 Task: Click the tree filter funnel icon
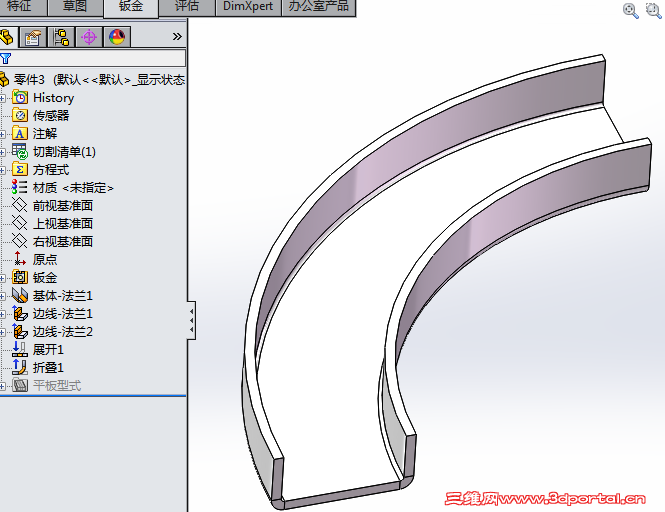[6, 59]
